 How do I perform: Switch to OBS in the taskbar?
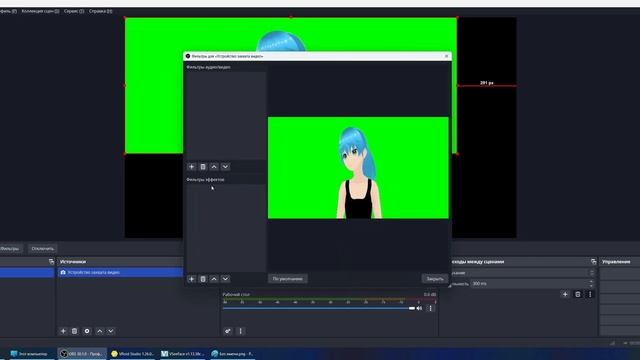pos(82,354)
